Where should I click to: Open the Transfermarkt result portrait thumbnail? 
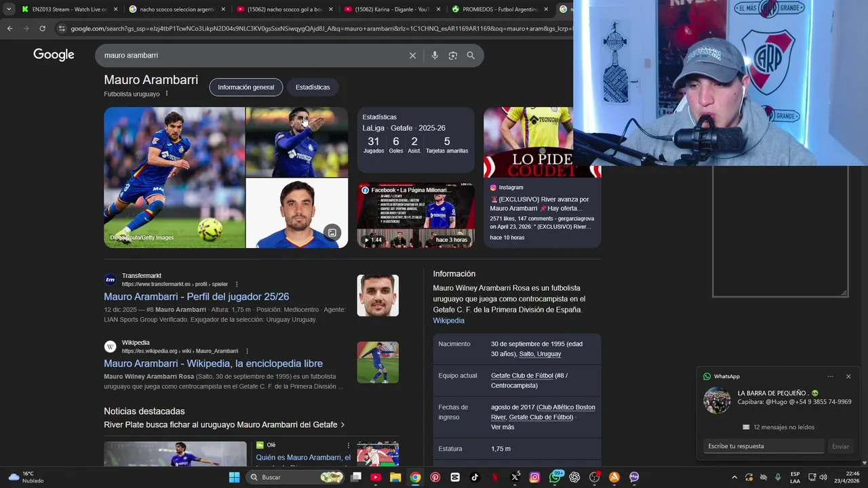378,296
